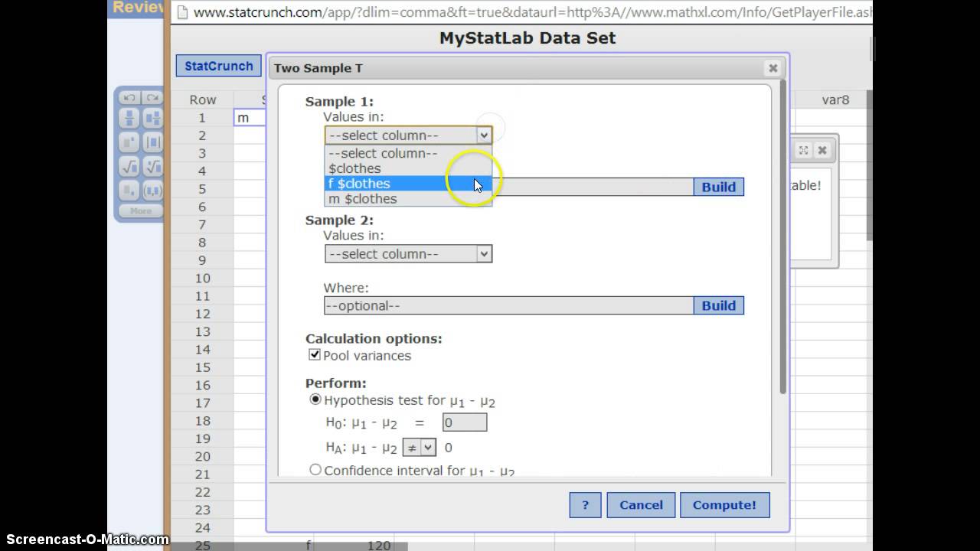This screenshot has width=980, height=551.
Task: Click the dialog vertical scrollbar
Action: [782, 237]
